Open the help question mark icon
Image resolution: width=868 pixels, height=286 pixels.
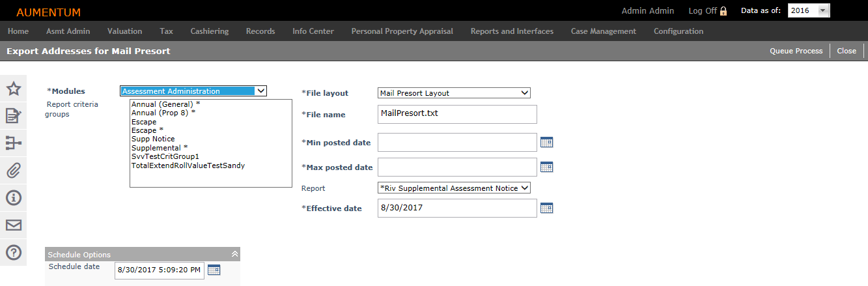pos(14,252)
